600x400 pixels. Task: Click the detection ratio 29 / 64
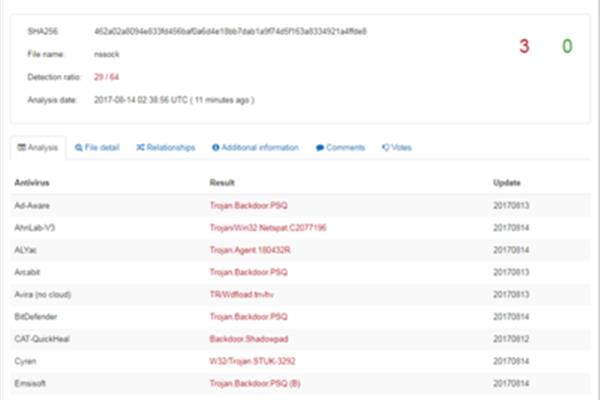106,77
